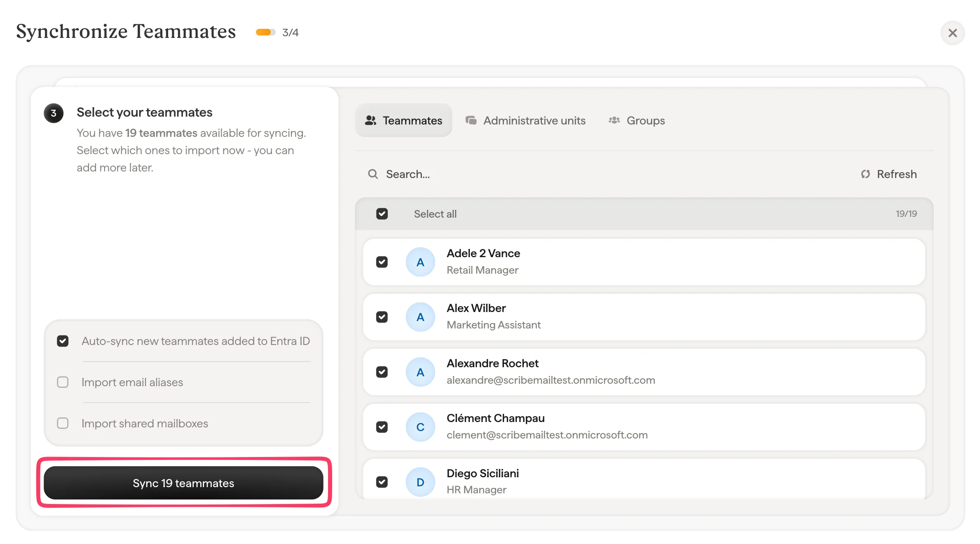Click the name Diego Siciliani
The image size is (980, 544).
[483, 474]
